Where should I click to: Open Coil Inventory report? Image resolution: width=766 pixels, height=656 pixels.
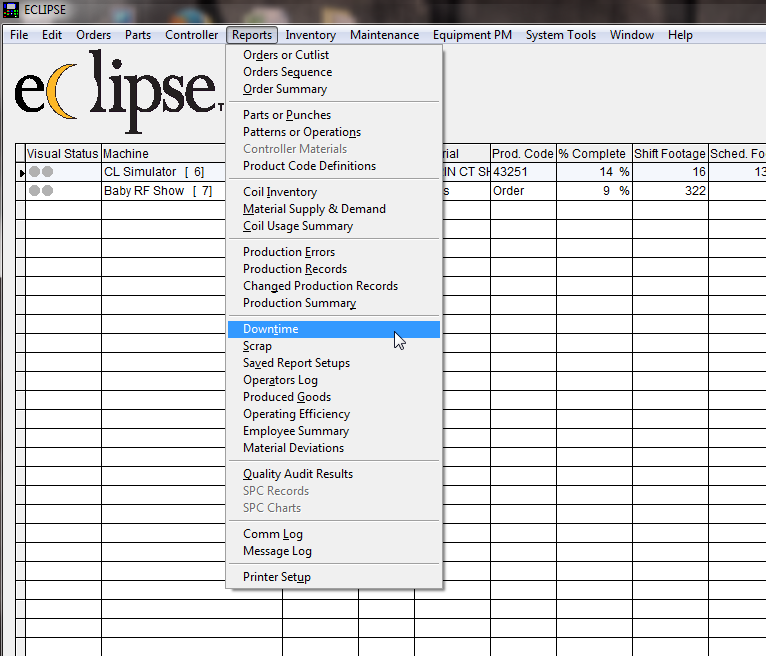[x=334, y=192]
